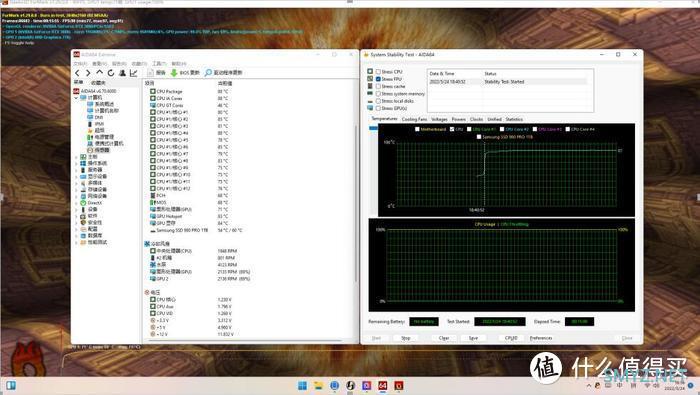Enable the Stress cache checkbox

click(378, 86)
